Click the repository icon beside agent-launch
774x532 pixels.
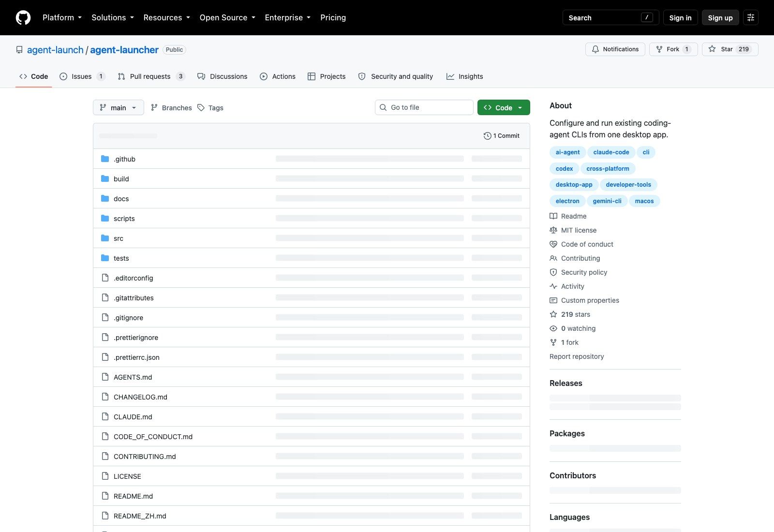pyautogui.click(x=19, y=50)
